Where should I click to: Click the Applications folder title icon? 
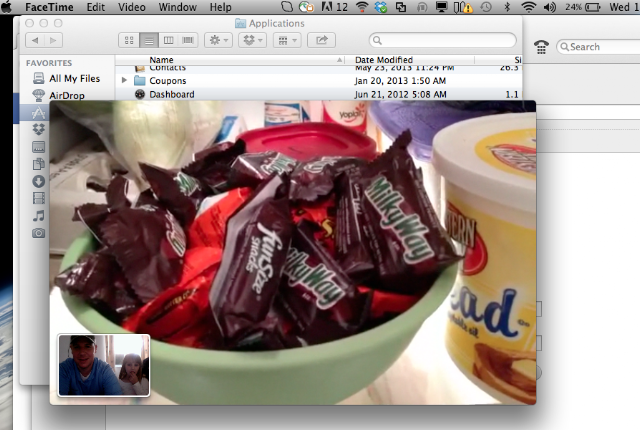point(240,23)
